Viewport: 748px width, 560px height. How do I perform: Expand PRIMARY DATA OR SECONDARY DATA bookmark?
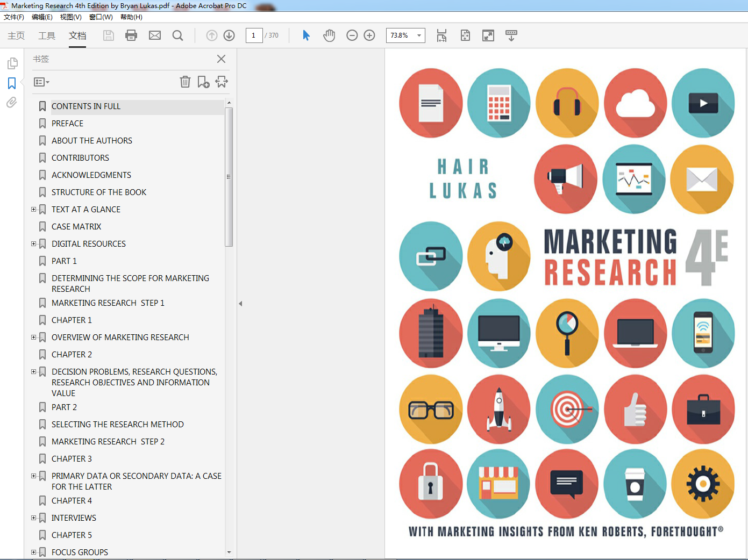point(33,476)
